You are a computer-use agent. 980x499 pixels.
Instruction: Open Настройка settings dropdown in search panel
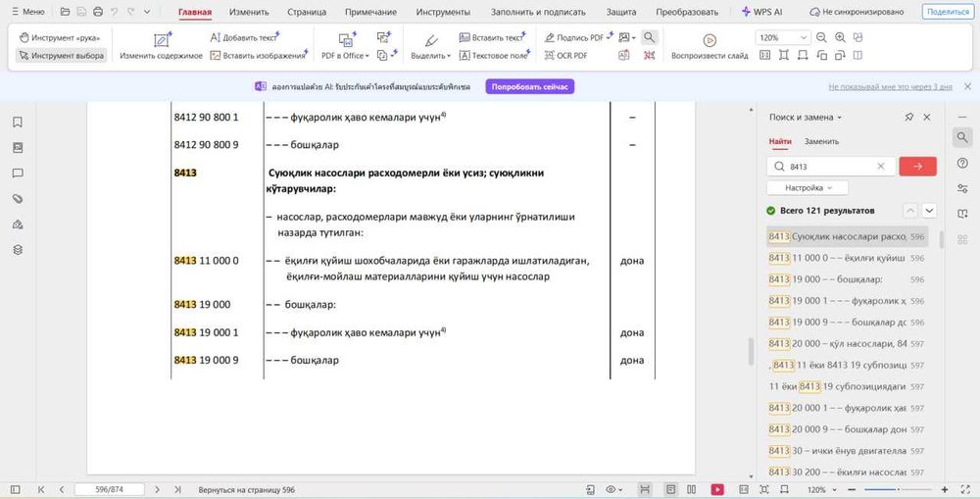pyautogui.click(x=808, y=187)
